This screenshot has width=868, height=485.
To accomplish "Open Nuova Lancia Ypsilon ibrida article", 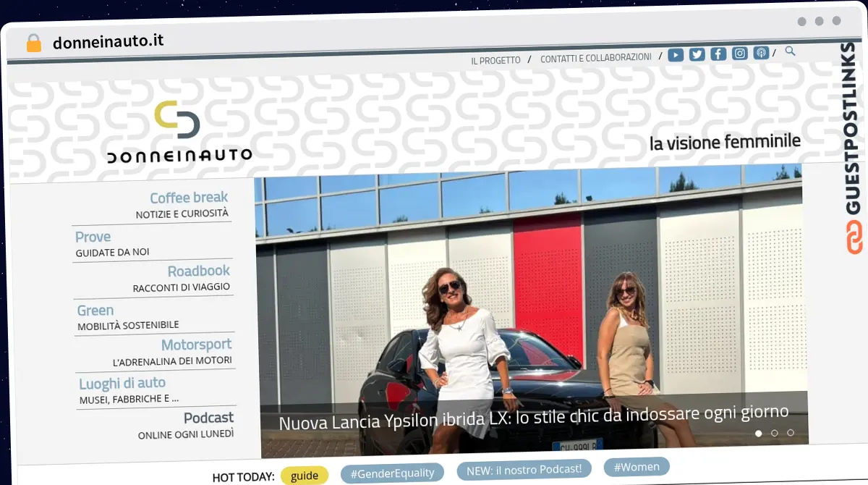I will (534, 418).
